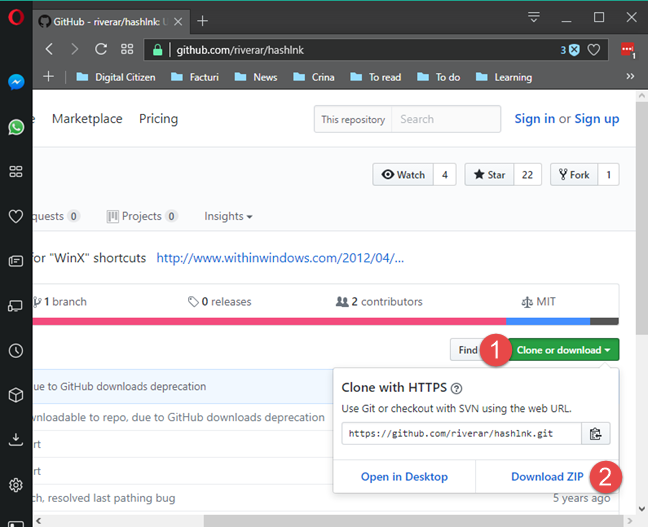648x527 pixels.
Task: Click Sign up link
Action: click(597, 119)
